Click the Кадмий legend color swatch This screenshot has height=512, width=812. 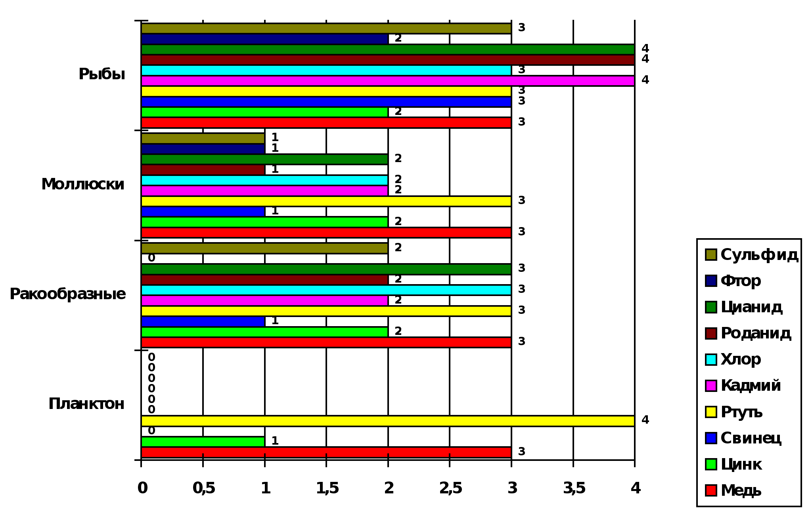pyautogui.click(x=711, y=386)
